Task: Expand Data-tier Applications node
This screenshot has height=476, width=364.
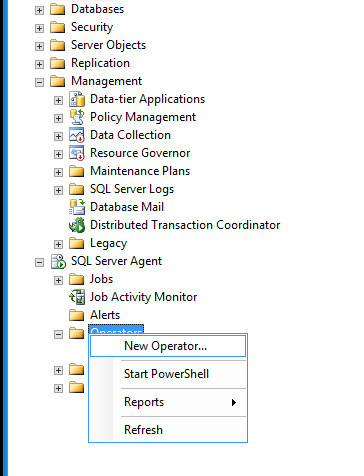Action: click(x=58, y=100)
